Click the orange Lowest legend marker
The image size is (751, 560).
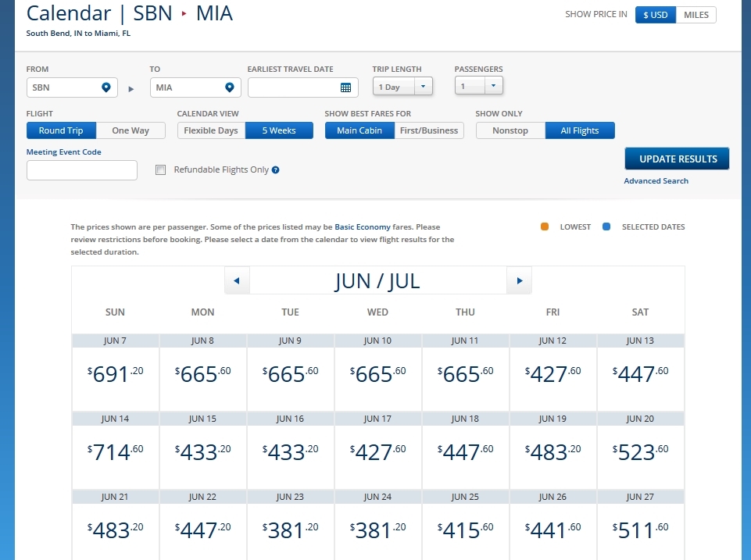[x=545, y=227]
